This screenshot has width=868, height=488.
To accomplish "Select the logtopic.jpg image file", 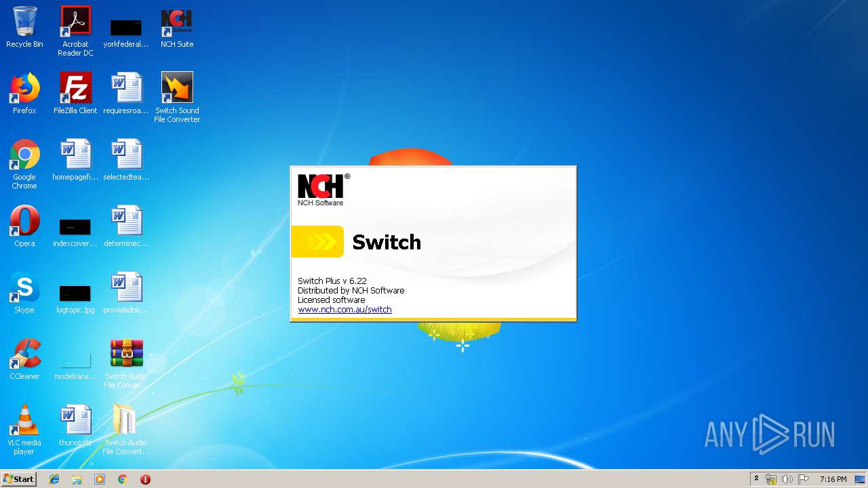I will click(x=75, y=297).
